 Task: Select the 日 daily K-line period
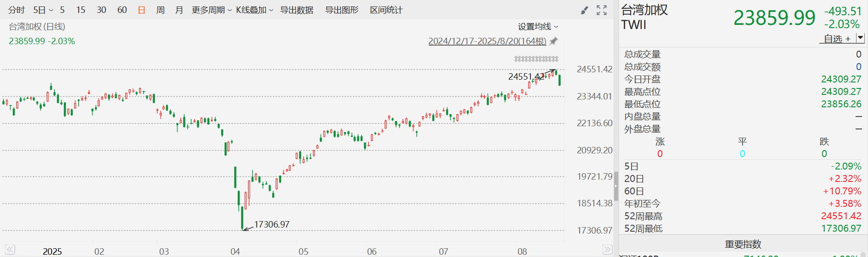(142, 10)
